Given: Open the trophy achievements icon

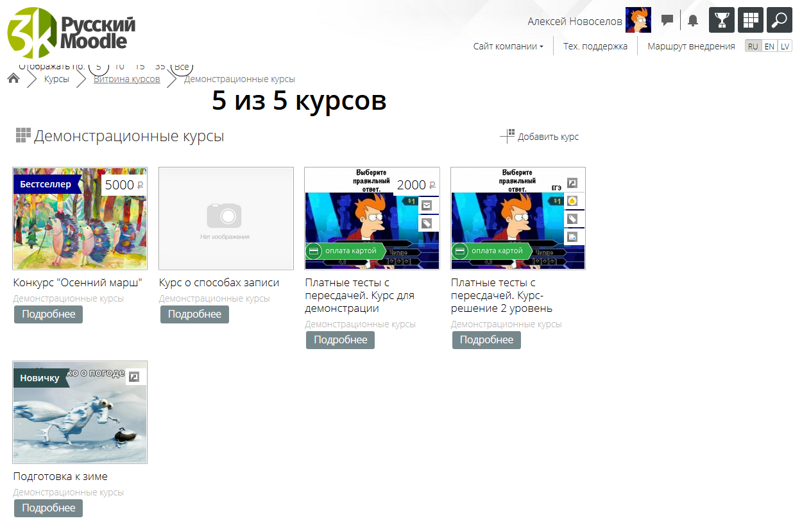Looking at the screenshot, I should 721,20.
